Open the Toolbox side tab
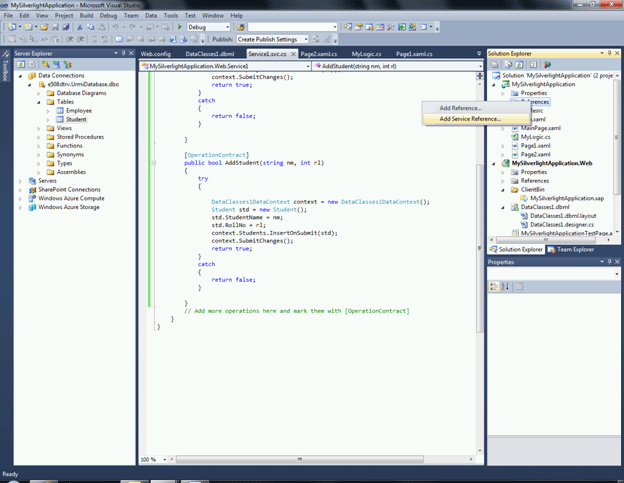The image size is (624, 483). pos(5,66)
